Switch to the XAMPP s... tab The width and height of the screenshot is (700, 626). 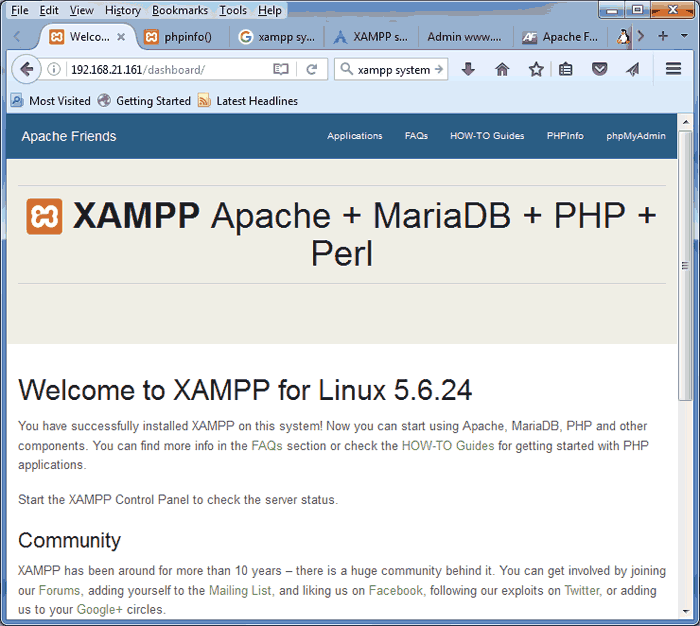point(371,37)
